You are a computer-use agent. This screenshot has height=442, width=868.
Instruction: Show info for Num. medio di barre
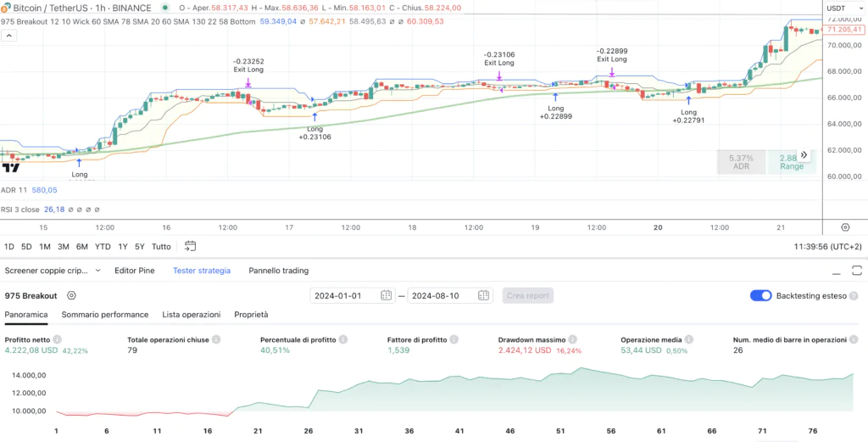(x=854, y=339)
